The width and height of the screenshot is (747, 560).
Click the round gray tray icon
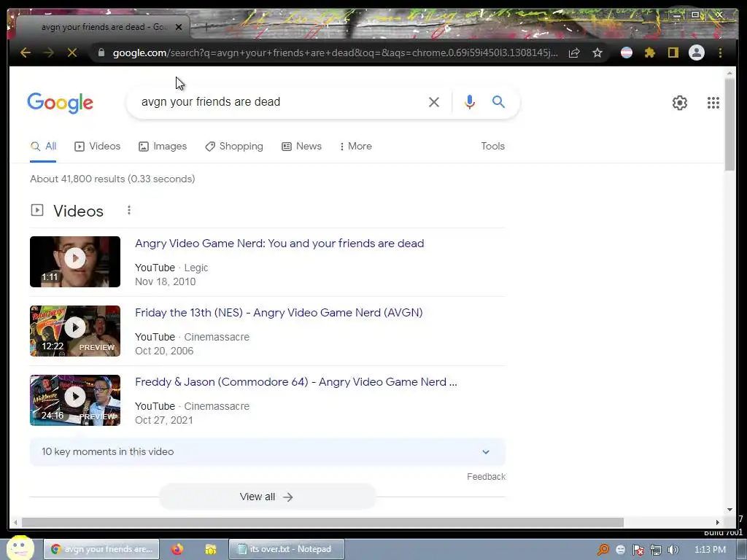(x=620, y=550)
